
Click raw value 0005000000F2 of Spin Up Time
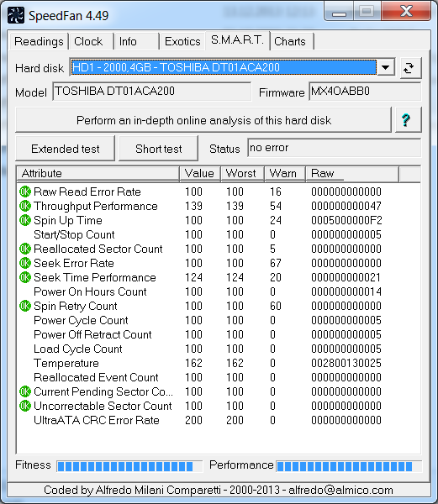pyautogui.click(x=346, y=220)
